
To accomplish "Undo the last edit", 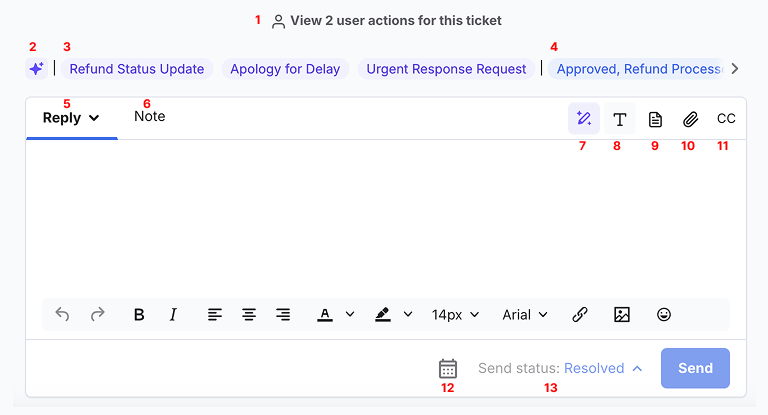I will click(x=62, y=314).
